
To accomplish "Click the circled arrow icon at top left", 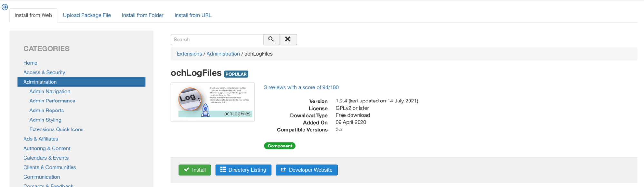I will click(5, 7).
